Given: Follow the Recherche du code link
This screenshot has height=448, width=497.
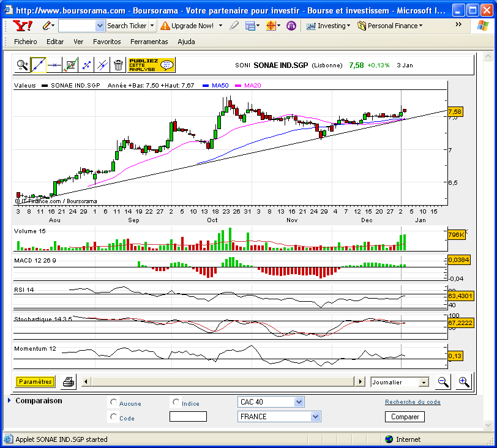Looking at the screenshot, I should 413,402.
